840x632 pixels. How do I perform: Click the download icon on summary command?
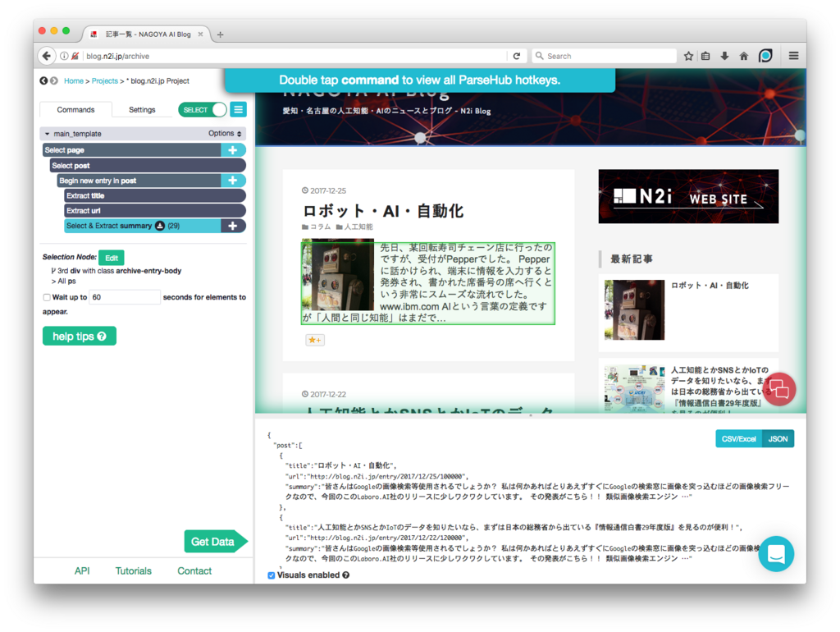pyautogui.click(x=160, y=226)
